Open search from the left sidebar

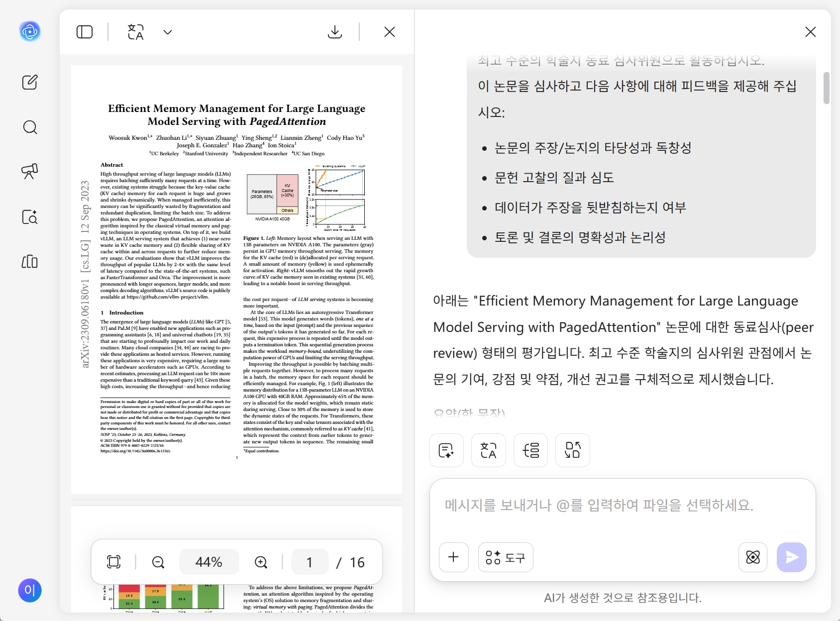click(30, 127)
